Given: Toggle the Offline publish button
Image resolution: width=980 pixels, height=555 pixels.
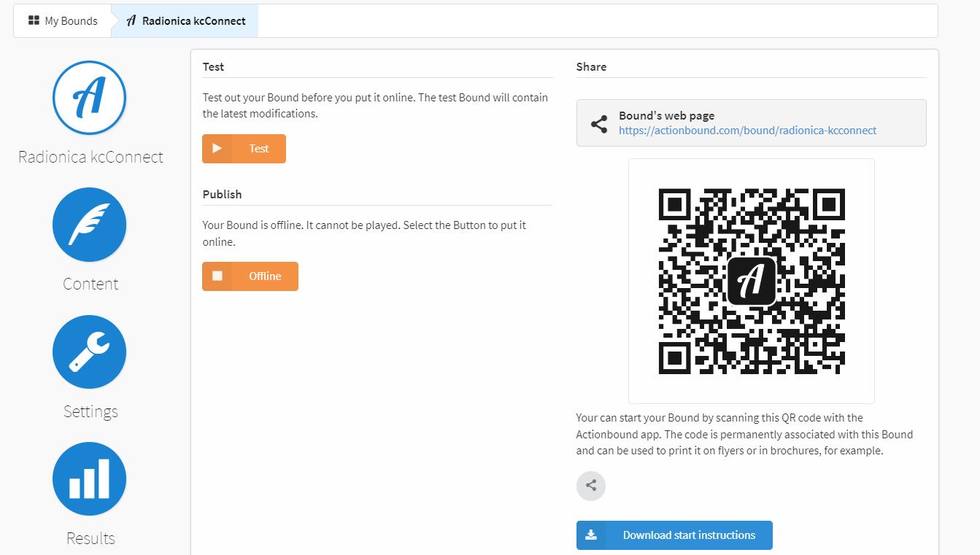Looking at the screenshot, I should coord(250,276).
